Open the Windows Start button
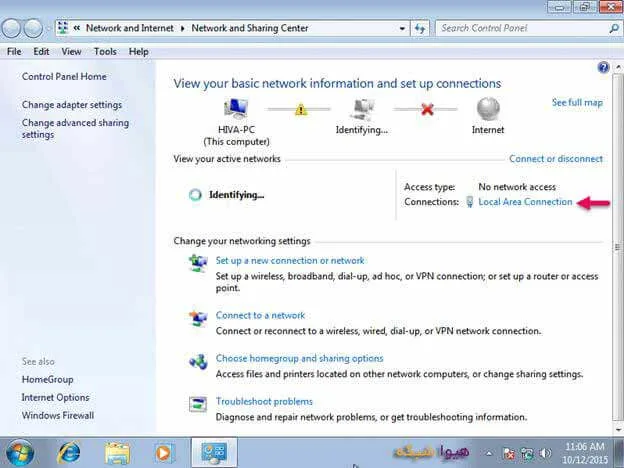The height and width of the screenshot is (468, 624). click(x=20, y=453)
